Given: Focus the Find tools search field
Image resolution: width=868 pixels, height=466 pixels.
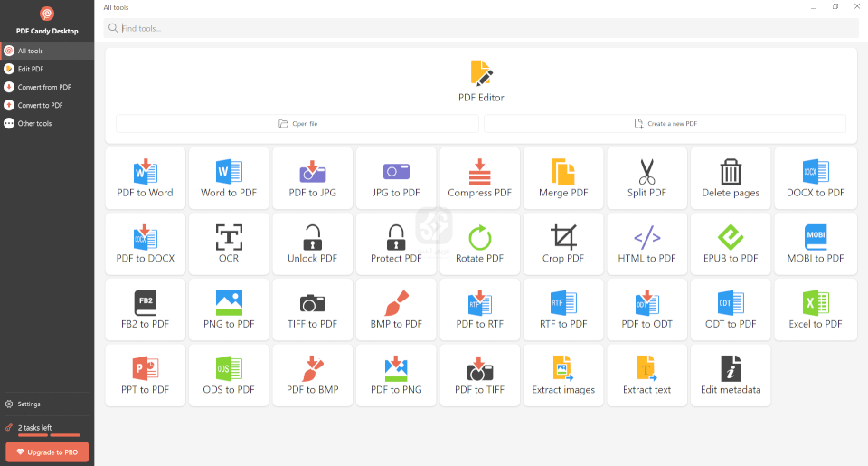Looking at the screenshot, I should point(481,28).
